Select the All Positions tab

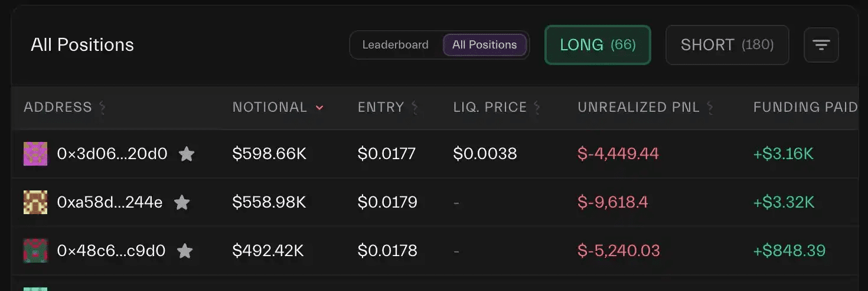click(x=484, y=45)
